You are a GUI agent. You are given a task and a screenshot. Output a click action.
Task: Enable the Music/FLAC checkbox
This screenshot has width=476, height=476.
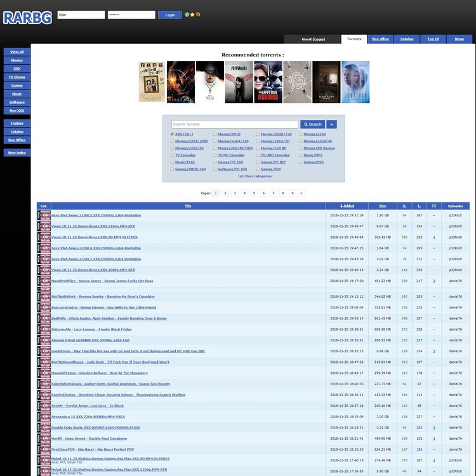click(172, 162)
